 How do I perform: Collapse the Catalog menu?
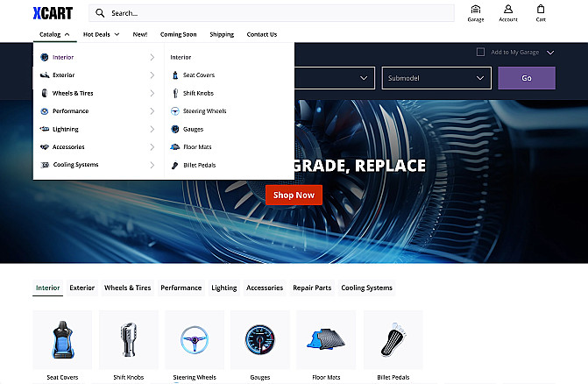point(54,34)
